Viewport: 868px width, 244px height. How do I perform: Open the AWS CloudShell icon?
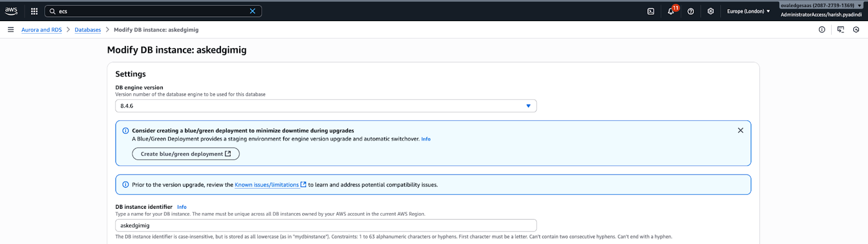(x=650, y=11)
